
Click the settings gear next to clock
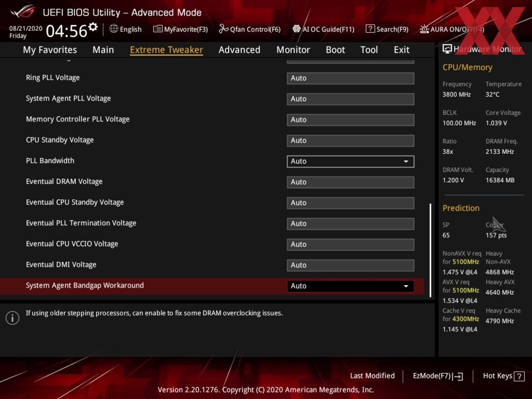(x=93, y=27)
